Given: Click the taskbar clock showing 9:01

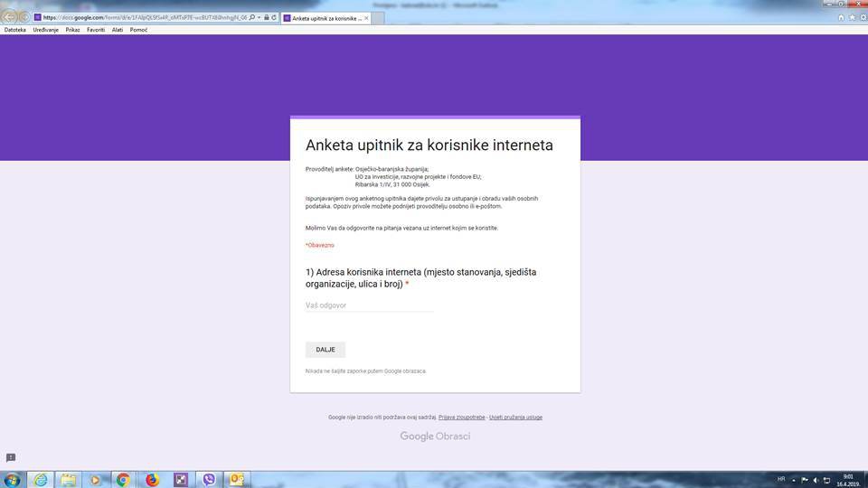Looking at the screenshot, I should click(847, 480).
